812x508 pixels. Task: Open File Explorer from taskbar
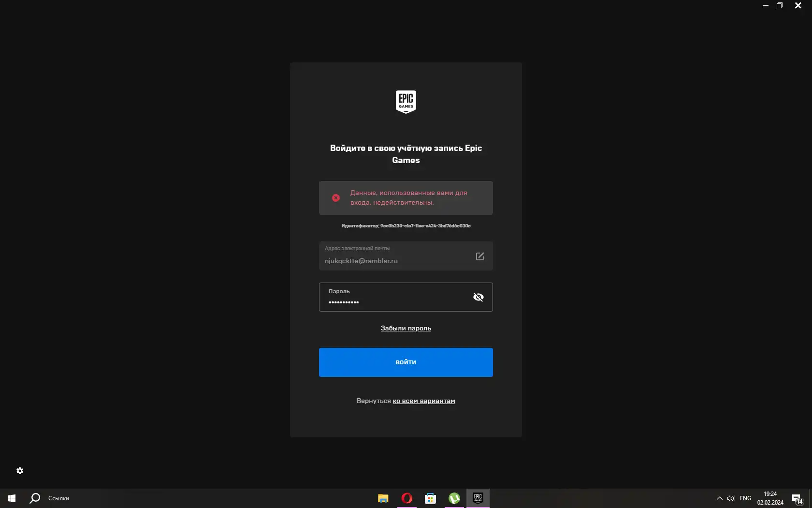(x=383, y=498)
